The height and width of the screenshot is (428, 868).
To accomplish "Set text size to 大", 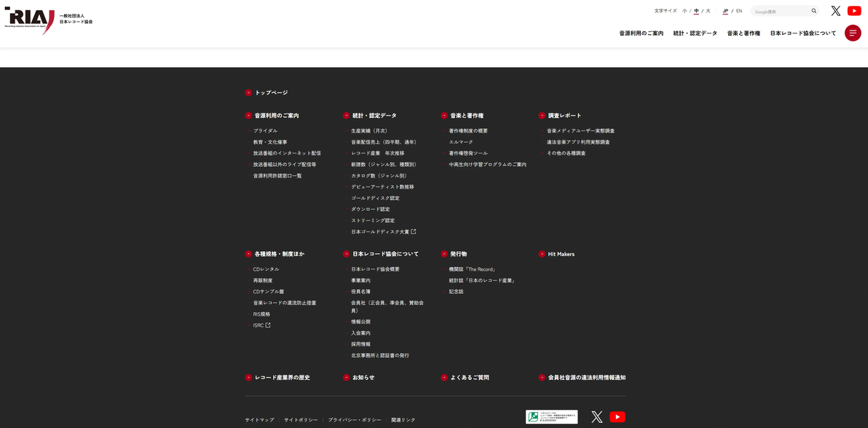I will 708,10.
